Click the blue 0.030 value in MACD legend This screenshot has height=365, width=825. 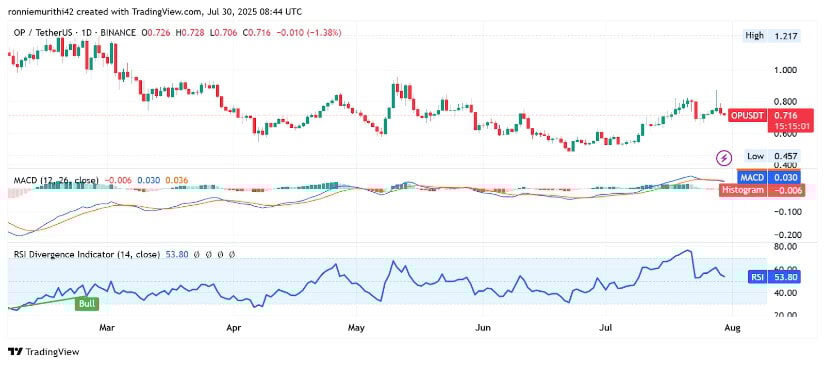tap(148, 180)
